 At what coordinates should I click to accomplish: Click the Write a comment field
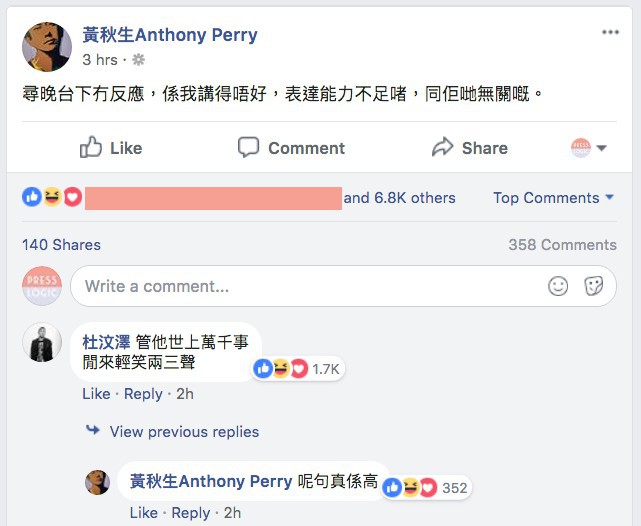tap(300, 286)
